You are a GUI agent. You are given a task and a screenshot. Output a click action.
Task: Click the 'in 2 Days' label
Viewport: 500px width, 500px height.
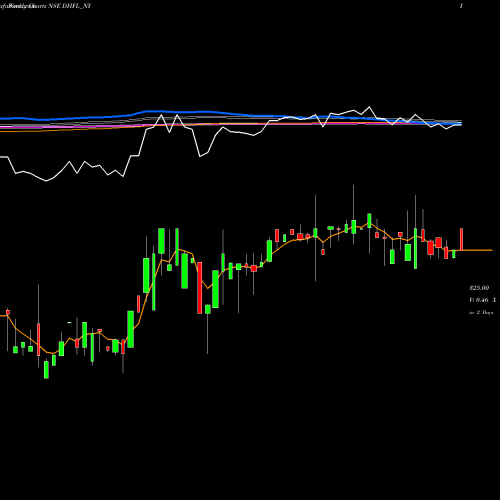tap(481, 313)
